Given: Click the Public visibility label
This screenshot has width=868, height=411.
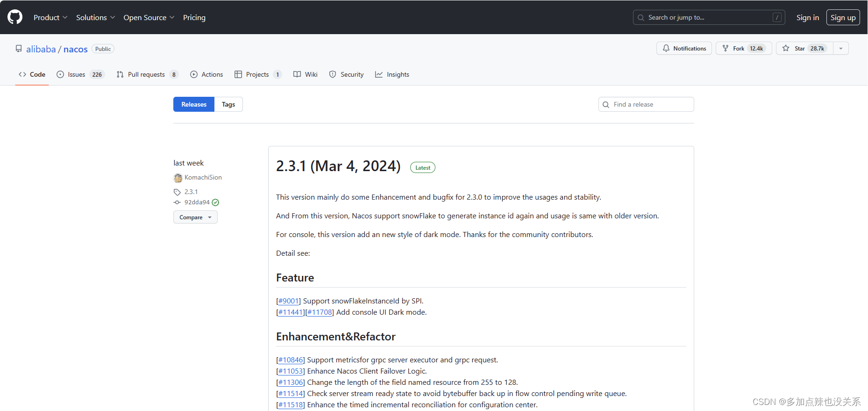Looking at the screenshot, I should [x=103, y=49].
